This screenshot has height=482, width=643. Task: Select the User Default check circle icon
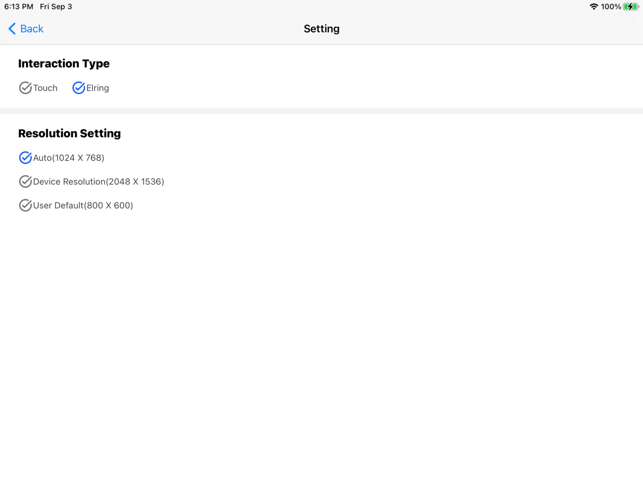25,205
